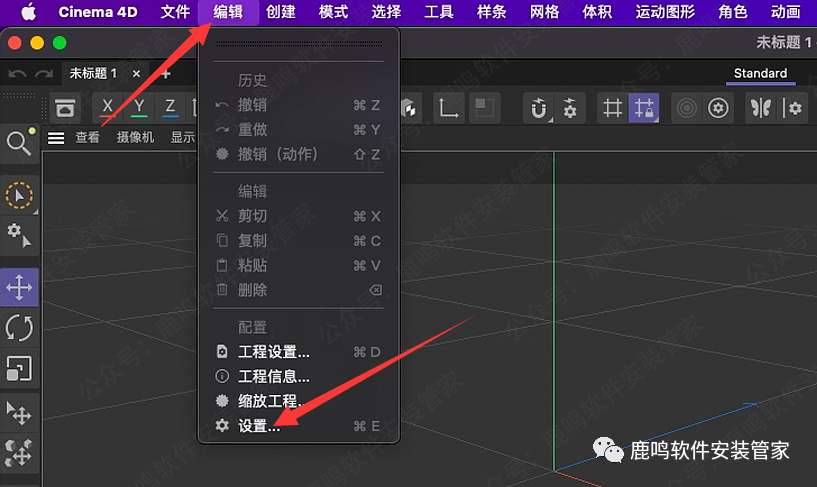817x487 pixels.
Task: Select the live selection tool
Action: tap(20, 196)
